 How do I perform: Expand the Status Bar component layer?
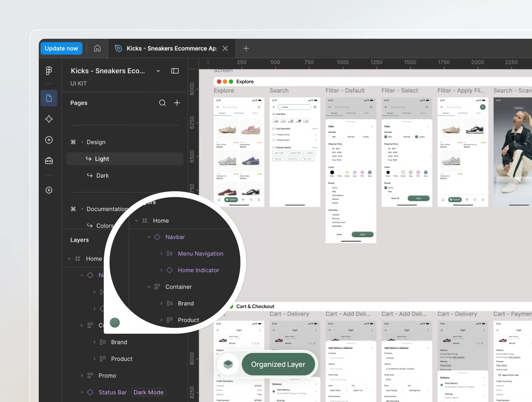coord(82,392)
